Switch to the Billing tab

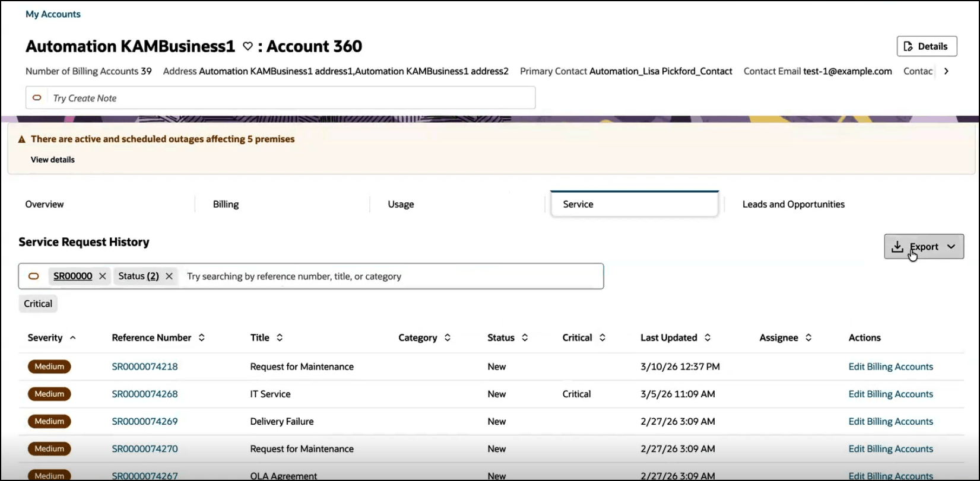point(226,204)
